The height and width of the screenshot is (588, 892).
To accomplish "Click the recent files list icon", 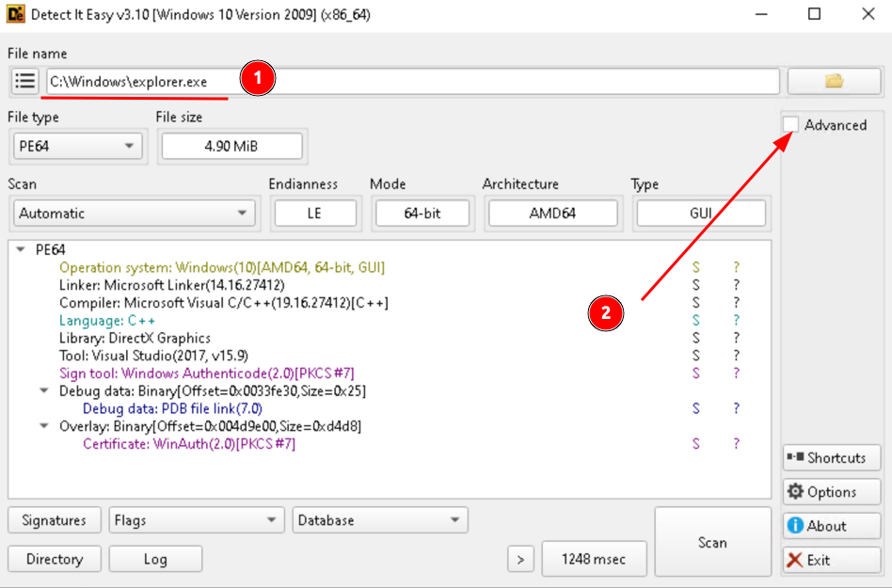I will click(25, 81).
